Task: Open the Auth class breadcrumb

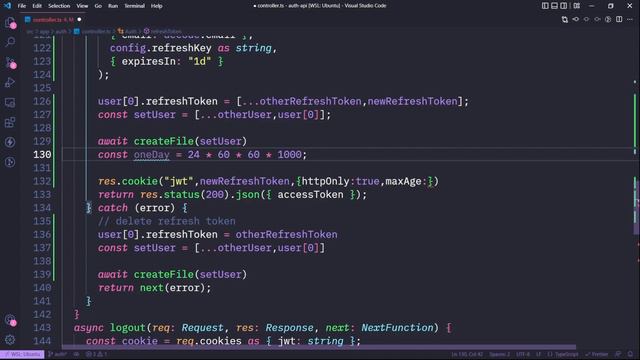Action: tap(127, 31)
